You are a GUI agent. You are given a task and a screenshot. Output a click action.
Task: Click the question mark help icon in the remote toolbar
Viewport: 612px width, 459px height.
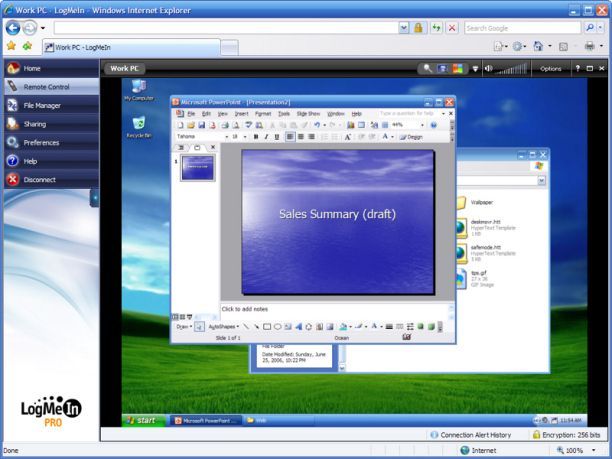(578, 69)
